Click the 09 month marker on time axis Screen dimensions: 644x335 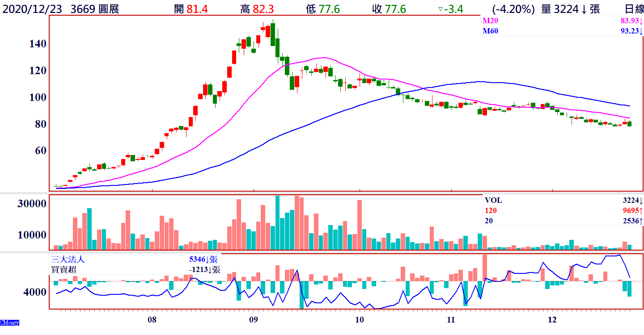click(253, 320)
